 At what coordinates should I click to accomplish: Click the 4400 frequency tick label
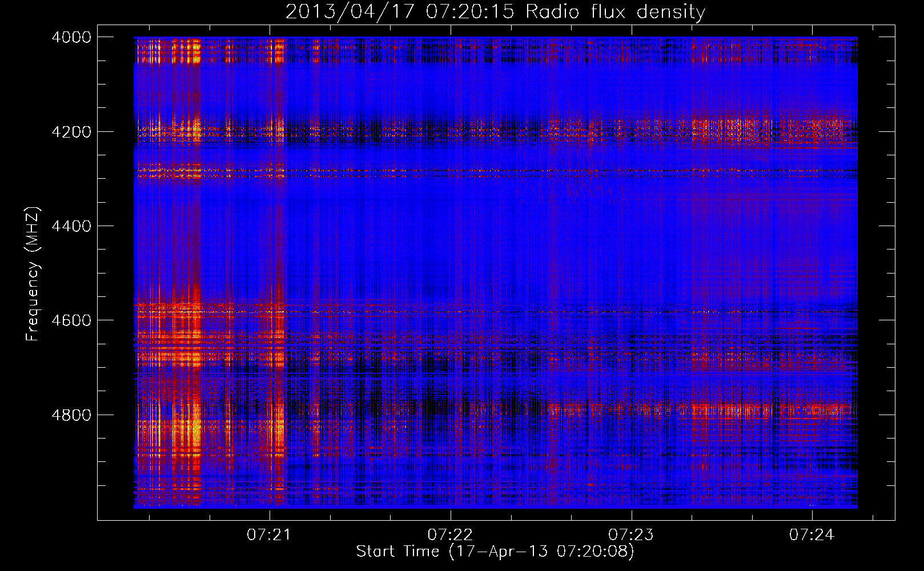[71, 226]
